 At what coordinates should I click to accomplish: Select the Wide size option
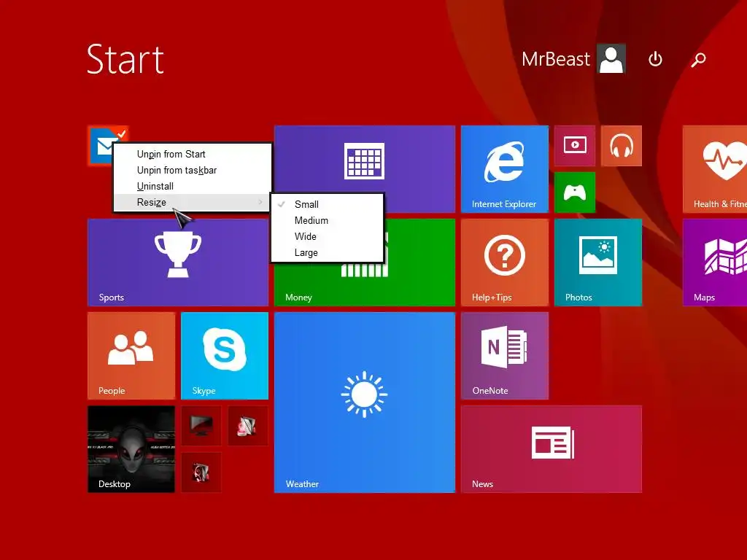[328, 237]
